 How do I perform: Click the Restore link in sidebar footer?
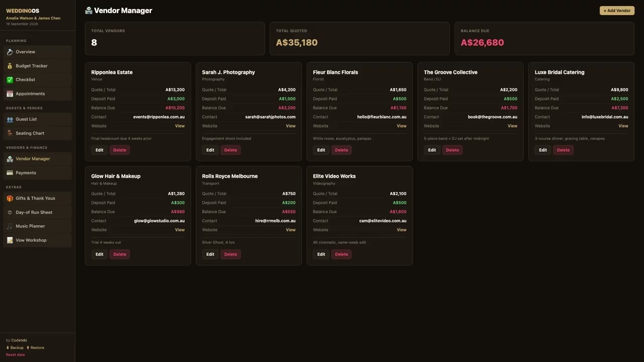point(35,347)
